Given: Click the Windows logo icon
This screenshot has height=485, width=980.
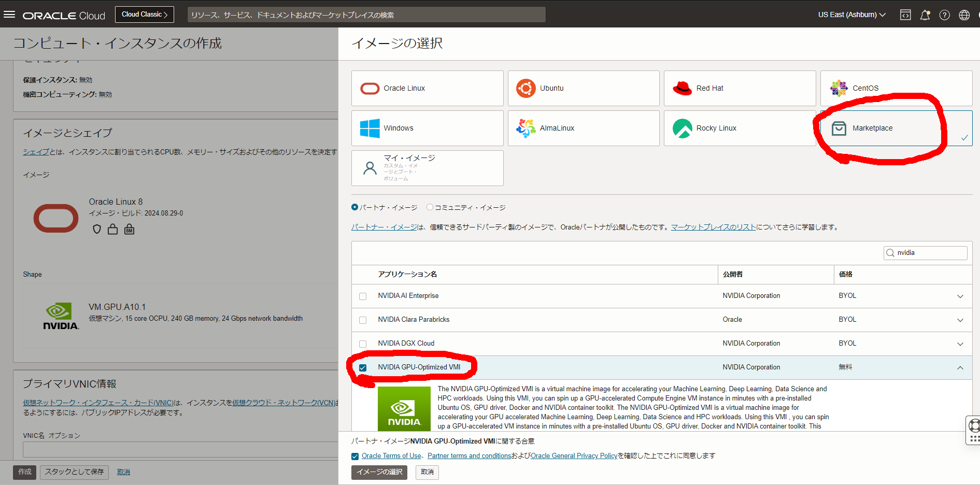Looking at the screenshot, I should tap(370, 128).
